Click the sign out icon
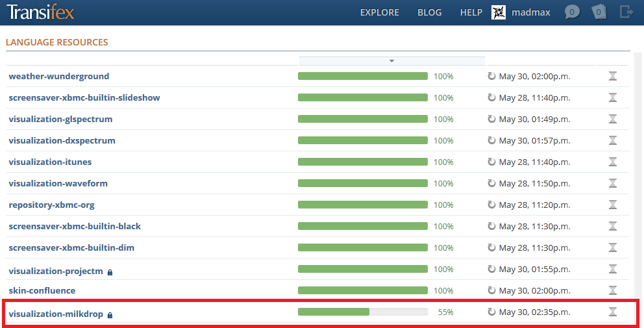This screenshot has width=644, height=328. pos(626,12)
